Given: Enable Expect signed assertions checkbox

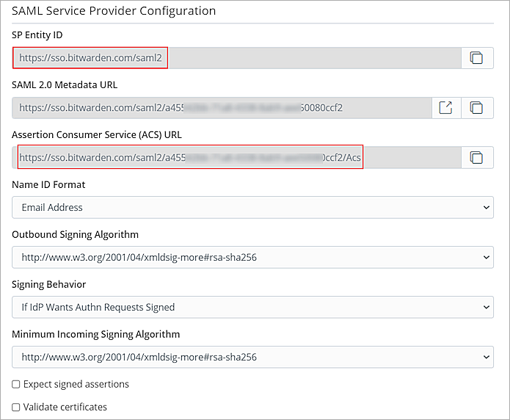Looking at the screenshot, I should point(16,384).
